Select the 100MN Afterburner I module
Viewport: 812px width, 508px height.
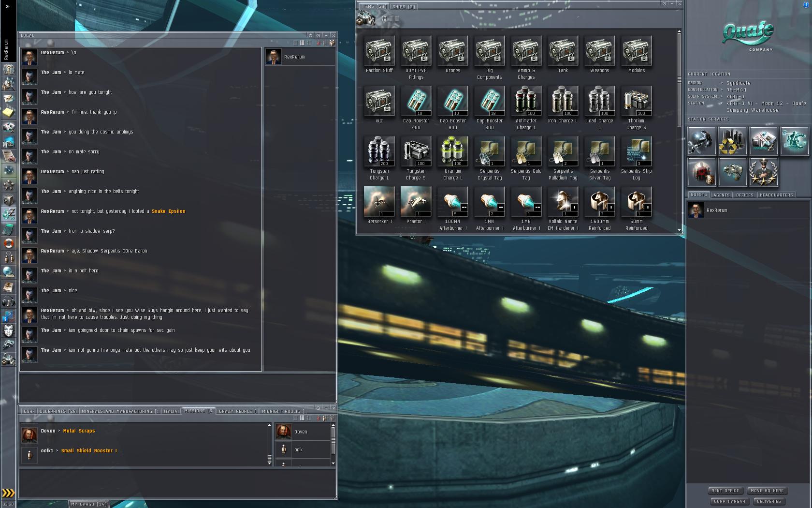452,209
